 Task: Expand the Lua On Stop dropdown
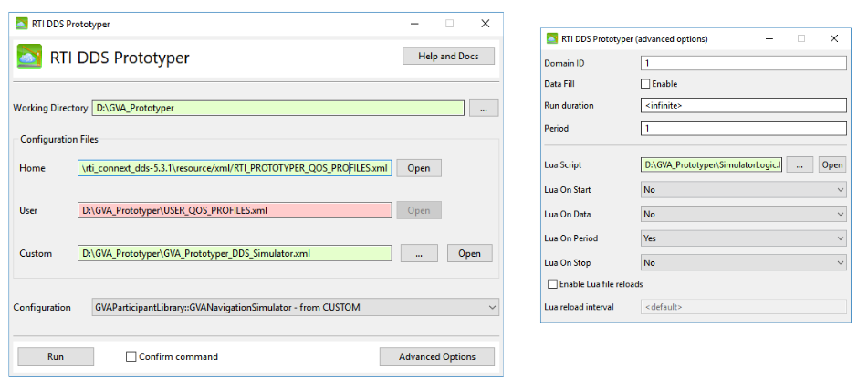point(744,263)
